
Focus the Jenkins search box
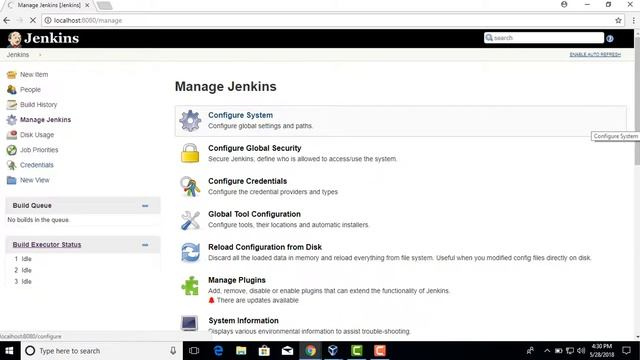click(544, 38)
